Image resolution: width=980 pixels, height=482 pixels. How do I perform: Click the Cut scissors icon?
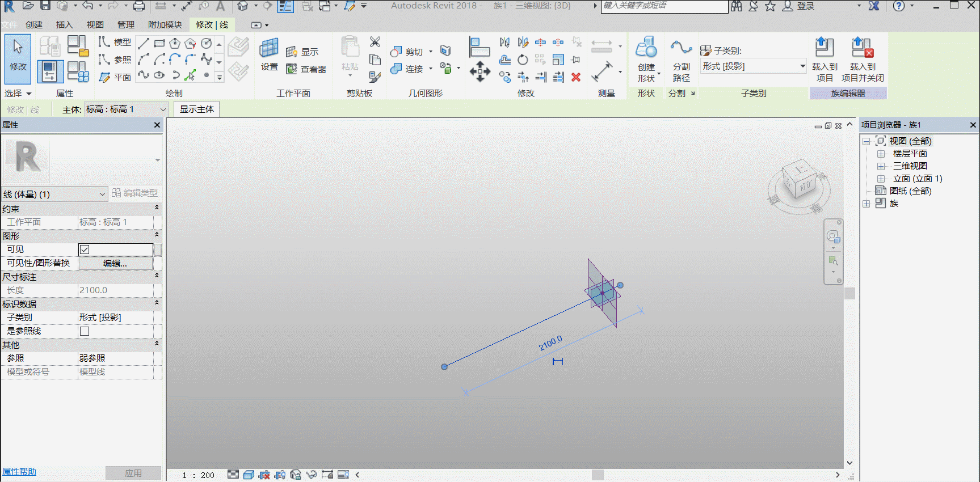click(375, 42)
